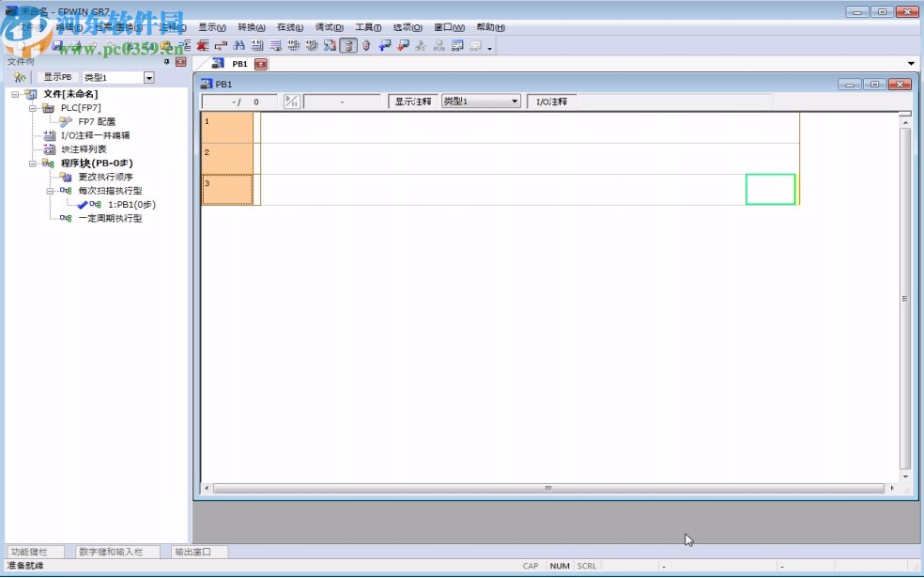Select 程序块(PB-0步) tree item
924x578 pixels.
tap(97, 164)
